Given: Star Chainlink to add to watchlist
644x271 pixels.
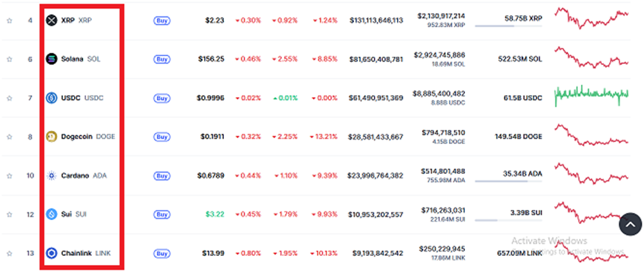Looking at the screenshot, I should tap(9, 253).
